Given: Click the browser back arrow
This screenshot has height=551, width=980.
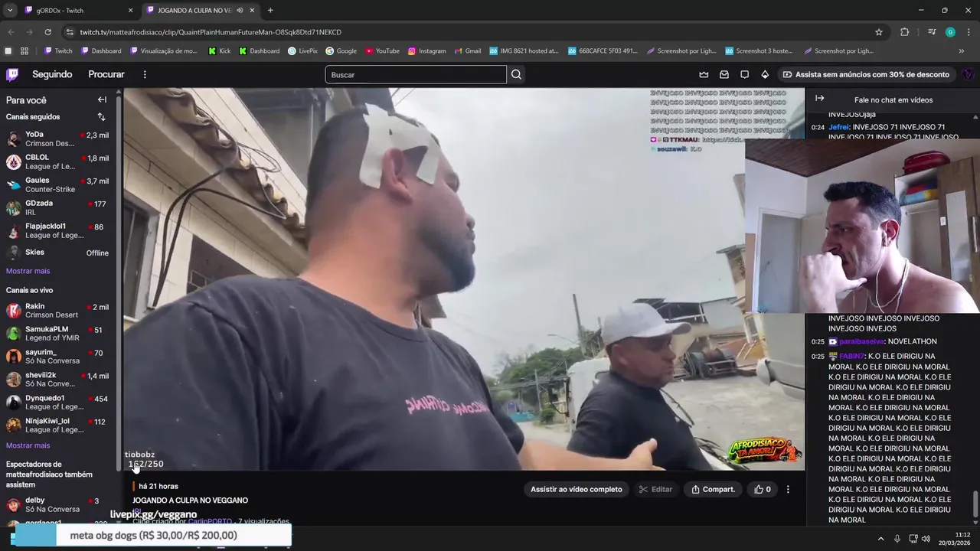Looking at the screenshot, I should (11, 32).
